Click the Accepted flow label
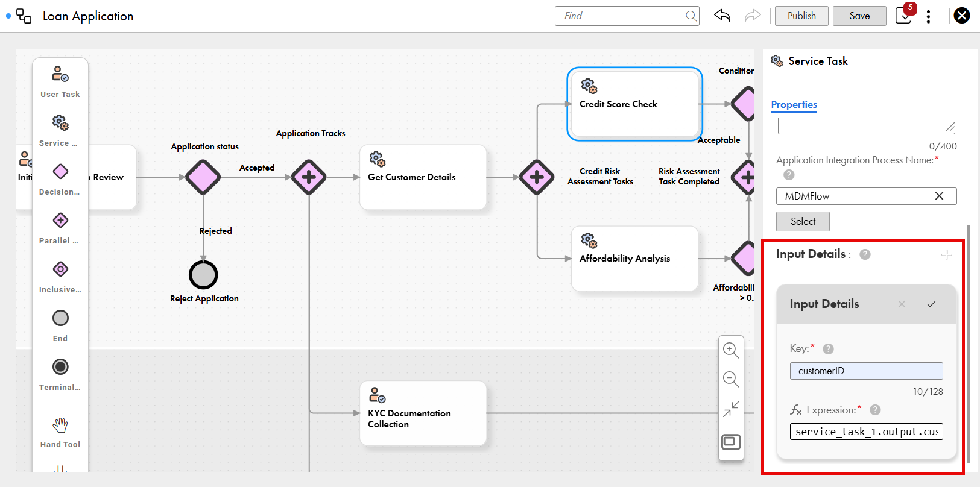This screenshot has height=487, width=980. click(x=257, y=168)
